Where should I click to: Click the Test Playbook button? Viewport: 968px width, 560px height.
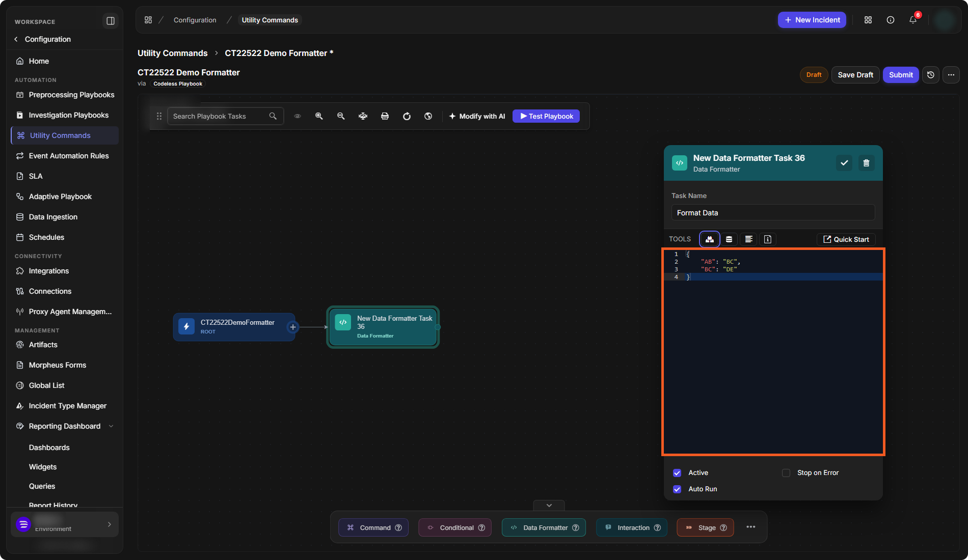[x=546, y=116]
